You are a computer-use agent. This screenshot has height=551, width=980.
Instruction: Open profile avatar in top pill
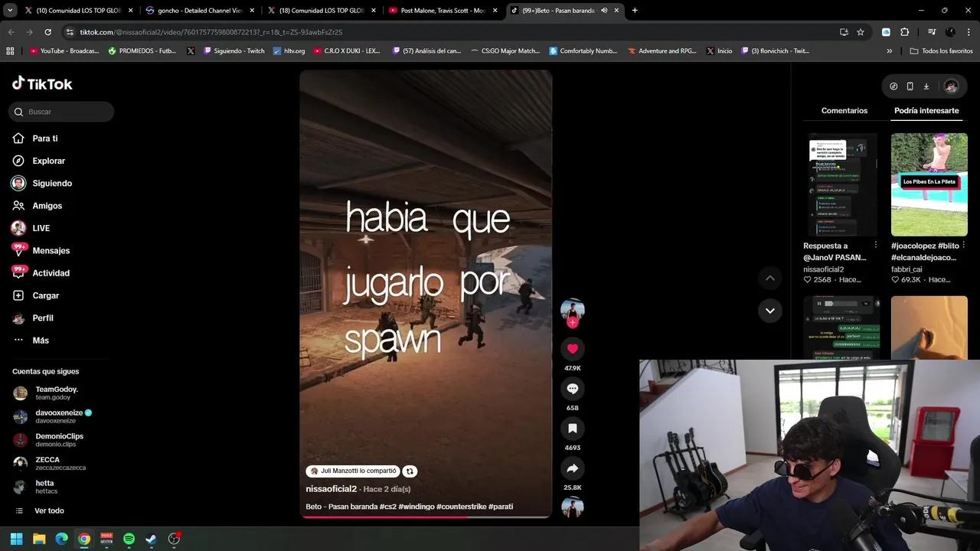click(951, 86)
